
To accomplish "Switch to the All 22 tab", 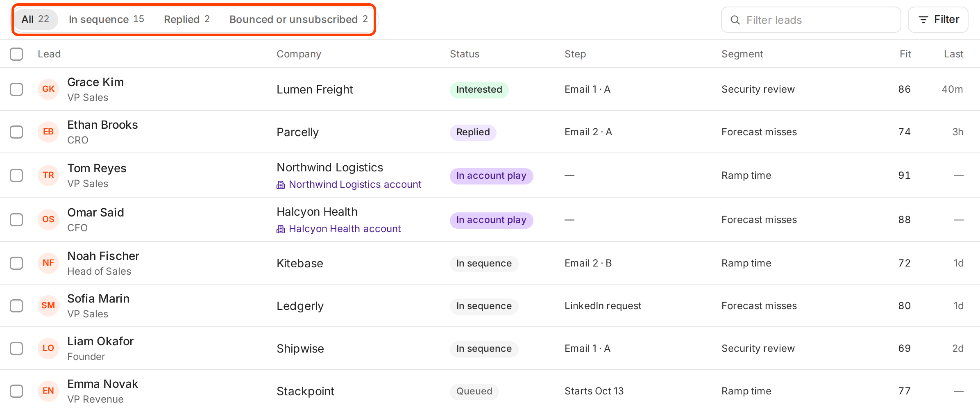I will point(36,19).
